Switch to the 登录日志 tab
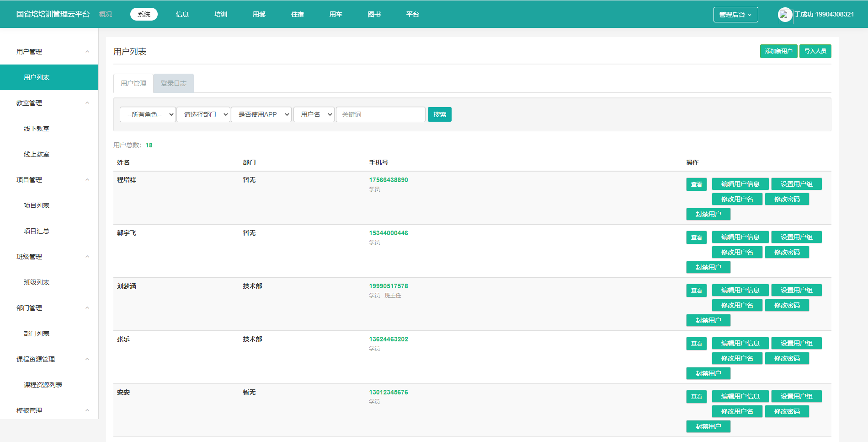The image size is (868, 442). 173,83
